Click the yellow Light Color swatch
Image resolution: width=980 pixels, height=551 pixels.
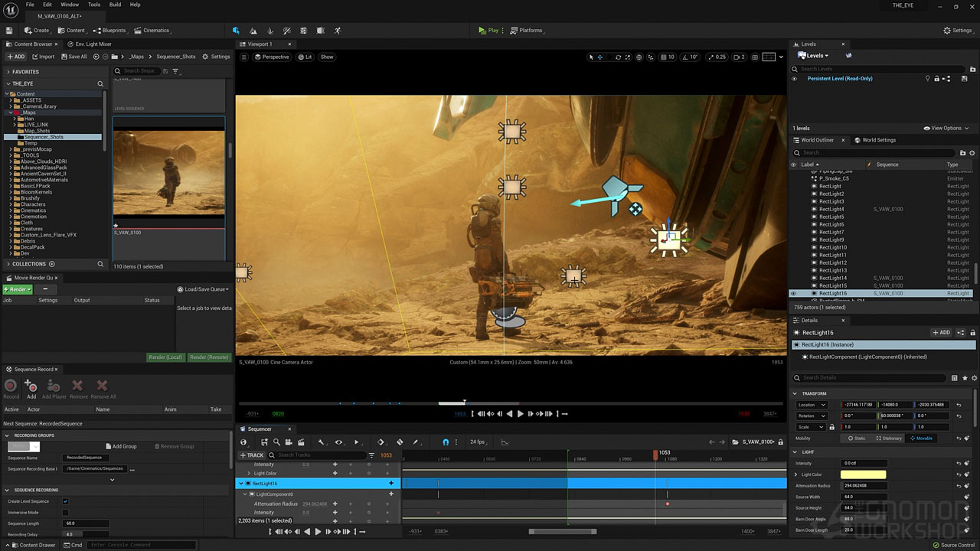[x=863, y=474]
